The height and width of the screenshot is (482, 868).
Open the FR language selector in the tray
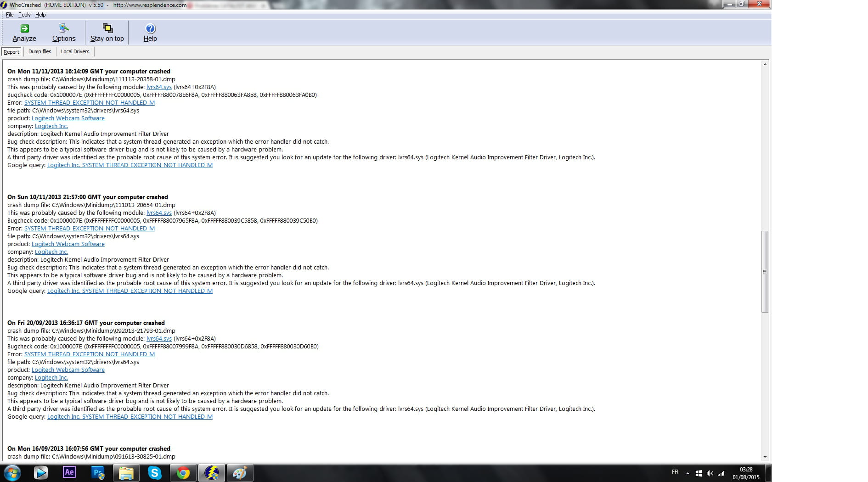point(675,472)
